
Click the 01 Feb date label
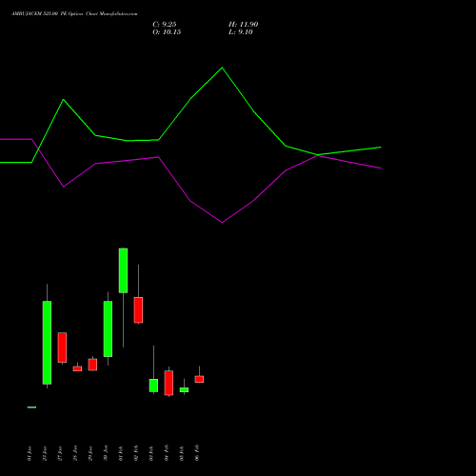[x=121, y=452]
